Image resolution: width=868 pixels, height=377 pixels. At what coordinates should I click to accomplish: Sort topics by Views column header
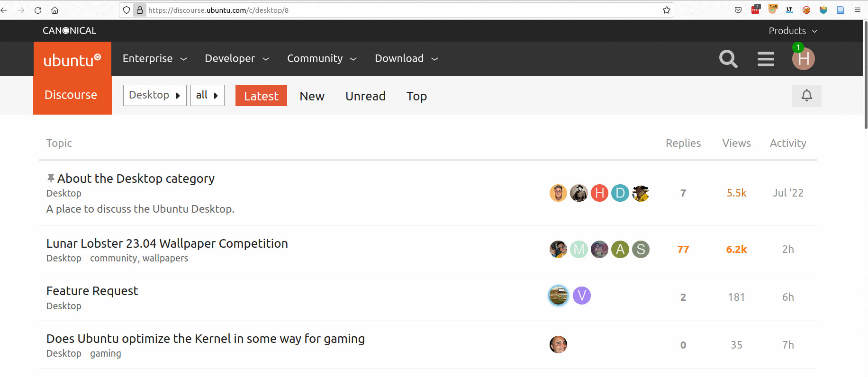point(736,143)
